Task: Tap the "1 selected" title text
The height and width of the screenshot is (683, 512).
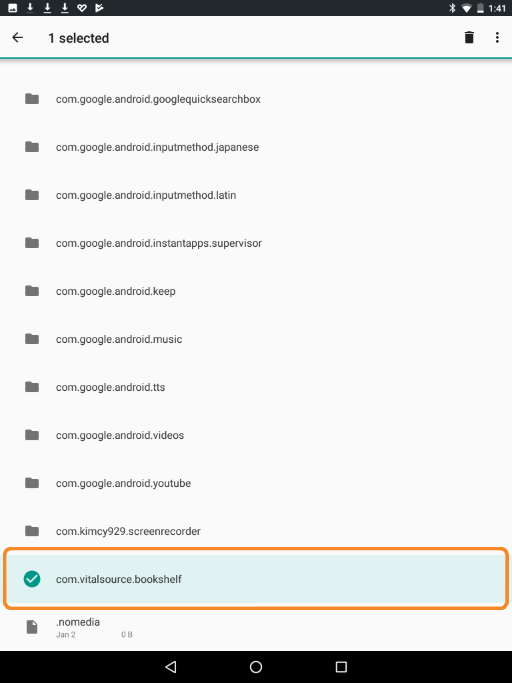Action: (x=78, y=38)
